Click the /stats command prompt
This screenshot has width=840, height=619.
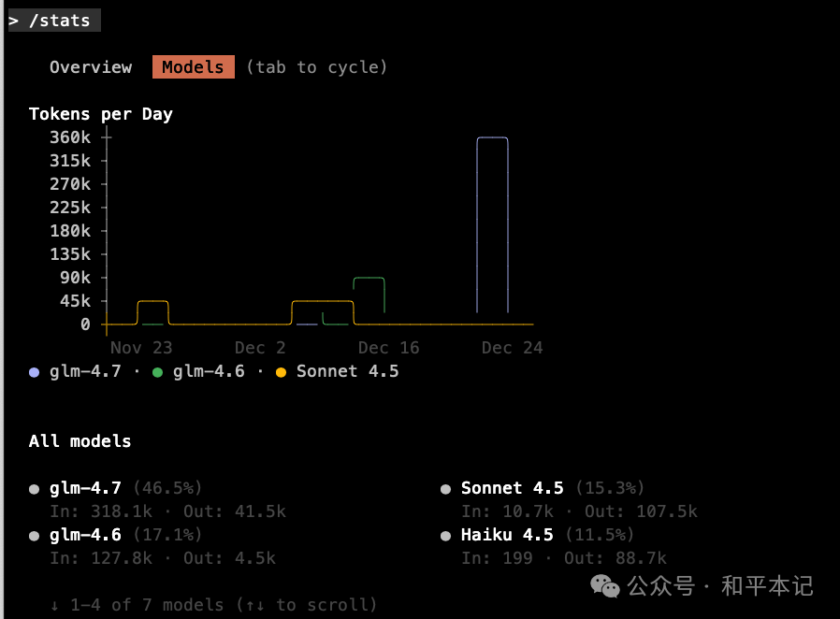pos(54,21)
